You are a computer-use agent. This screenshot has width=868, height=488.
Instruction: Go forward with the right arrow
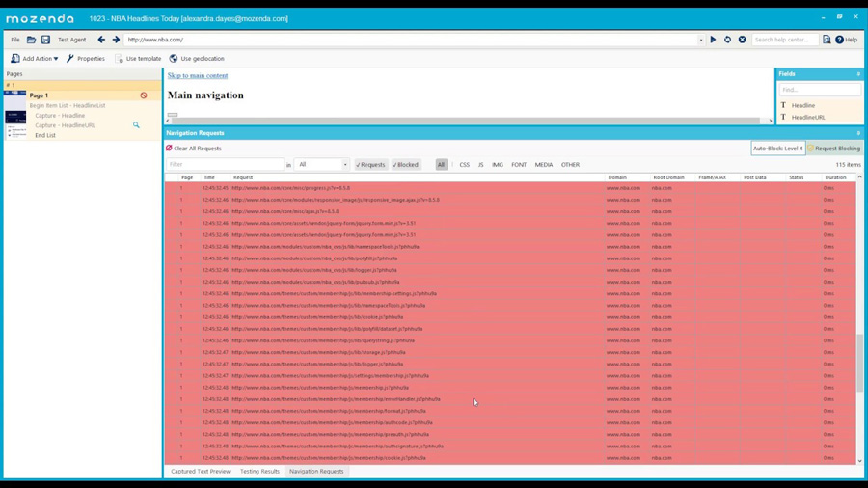[116, 40]
